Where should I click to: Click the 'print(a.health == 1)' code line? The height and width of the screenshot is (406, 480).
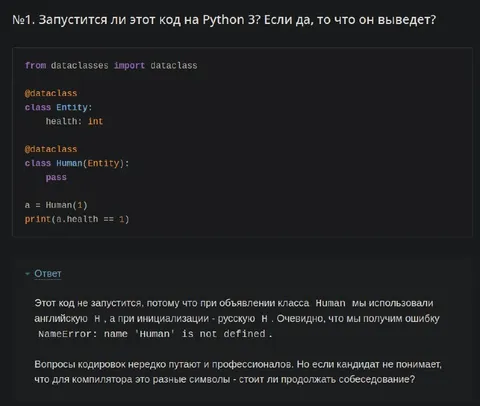click(x=77, y=219)
